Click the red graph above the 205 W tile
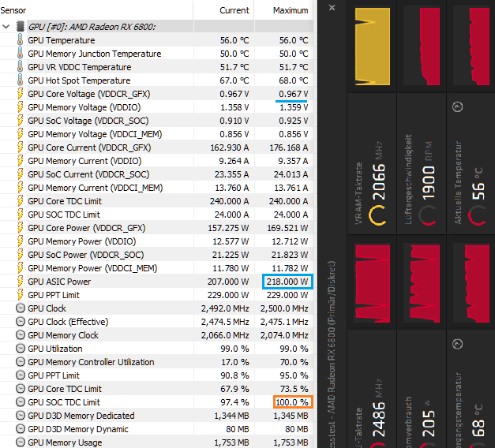The width and height of the screenshot is (495, 448). 425,283
